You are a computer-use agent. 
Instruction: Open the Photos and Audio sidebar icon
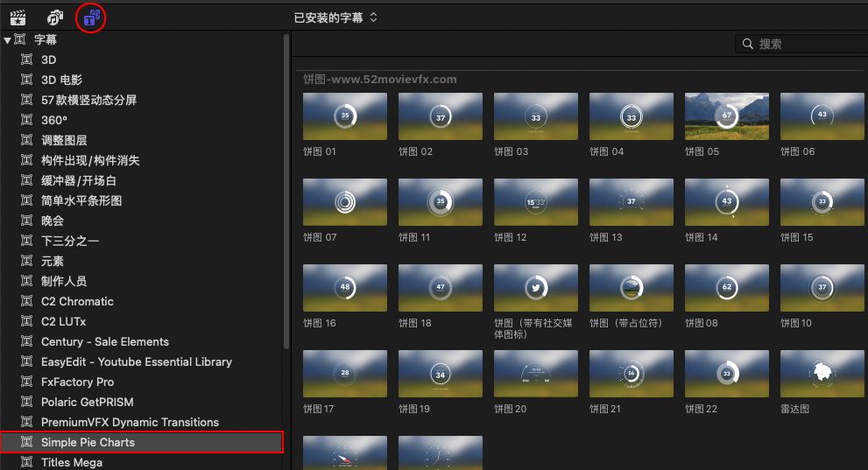pos(55,18)
